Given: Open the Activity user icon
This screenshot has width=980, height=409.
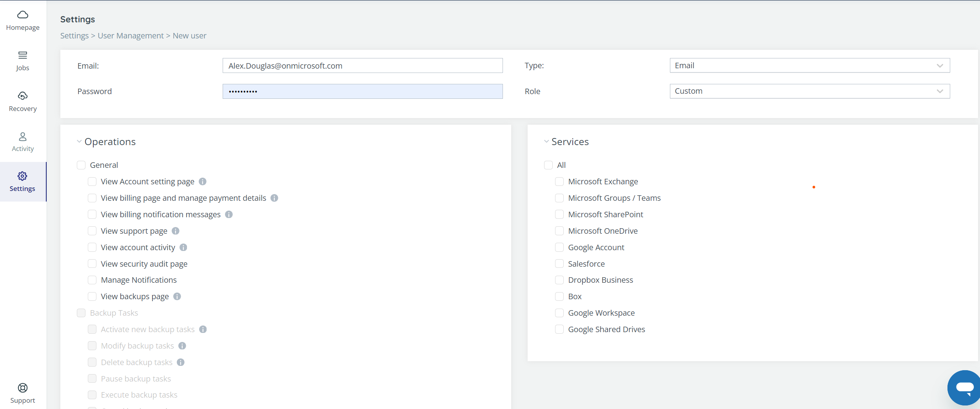Looking at the screenshot, I should 23,136.
